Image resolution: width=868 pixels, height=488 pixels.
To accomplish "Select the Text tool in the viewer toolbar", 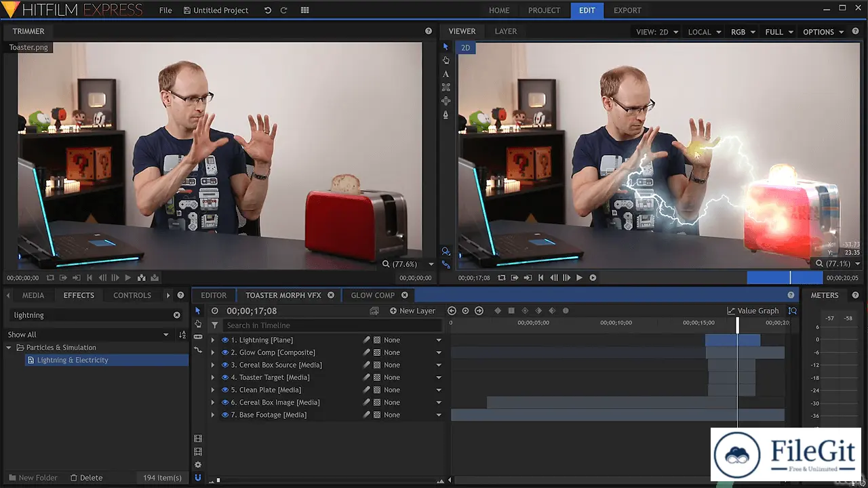I will point(446,74).
